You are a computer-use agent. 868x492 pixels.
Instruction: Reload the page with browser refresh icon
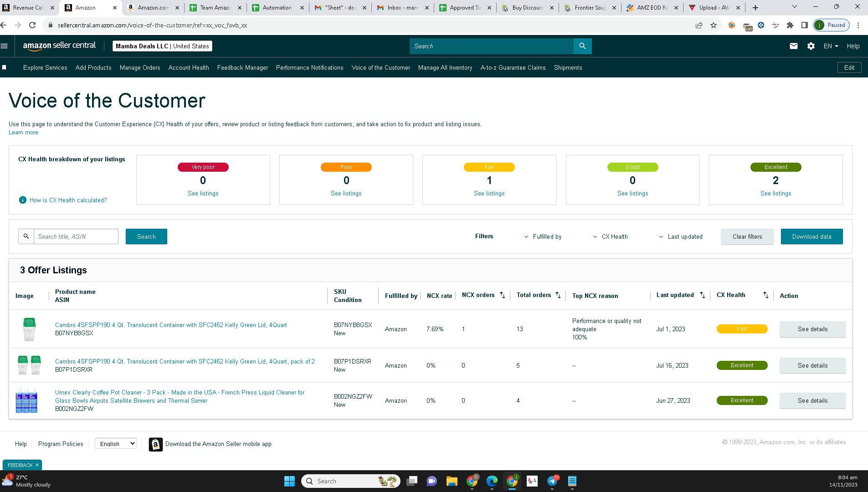point(32,25)
